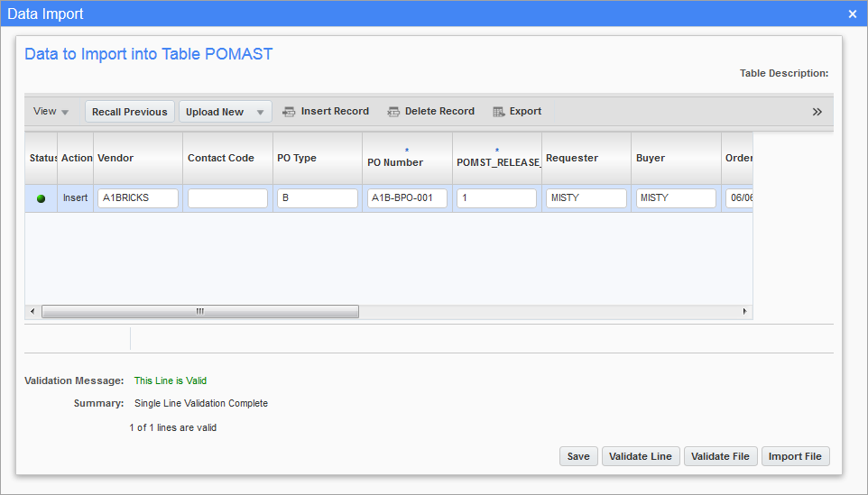The image size is (868, 495).
Task: Expand the toolbar overflow chevron
Action: [817, 112]
